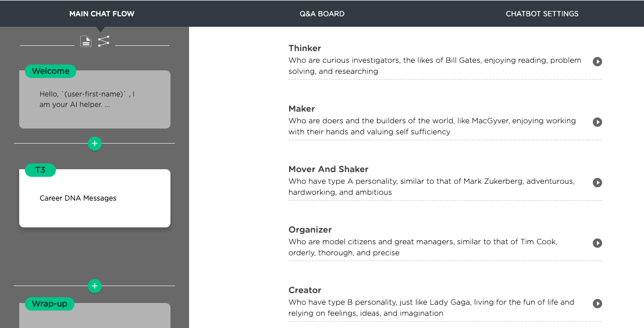Click the play arrow next to Maker

[x=597, y=122]
